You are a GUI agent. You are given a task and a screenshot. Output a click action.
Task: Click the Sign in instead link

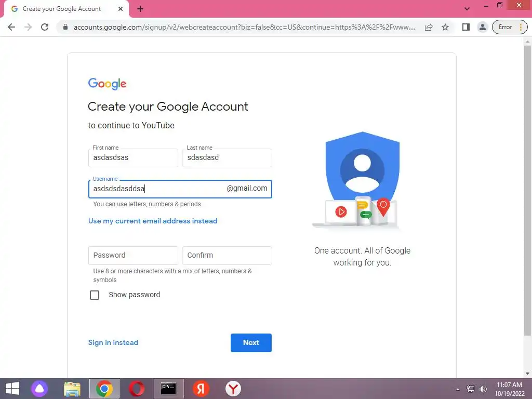[x=113, y=342]
